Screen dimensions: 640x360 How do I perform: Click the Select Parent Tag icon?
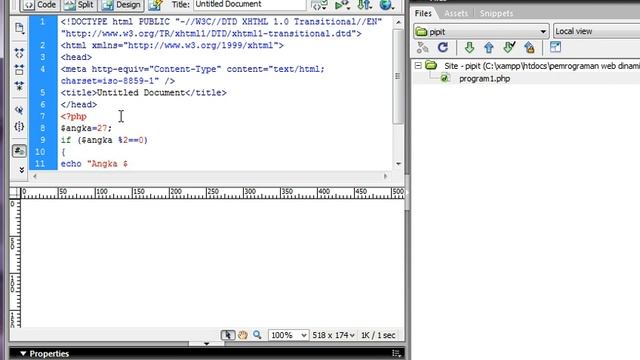coord(19,110)
